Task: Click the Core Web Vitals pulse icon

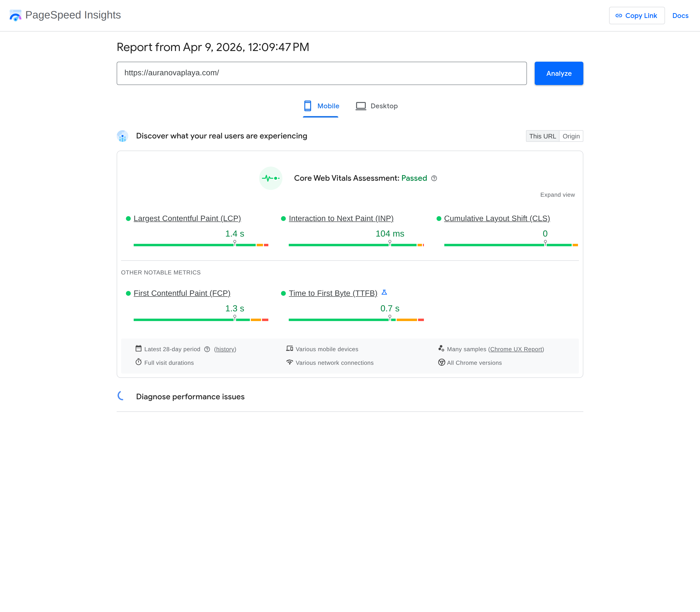Action: click(x=271, y=178)
